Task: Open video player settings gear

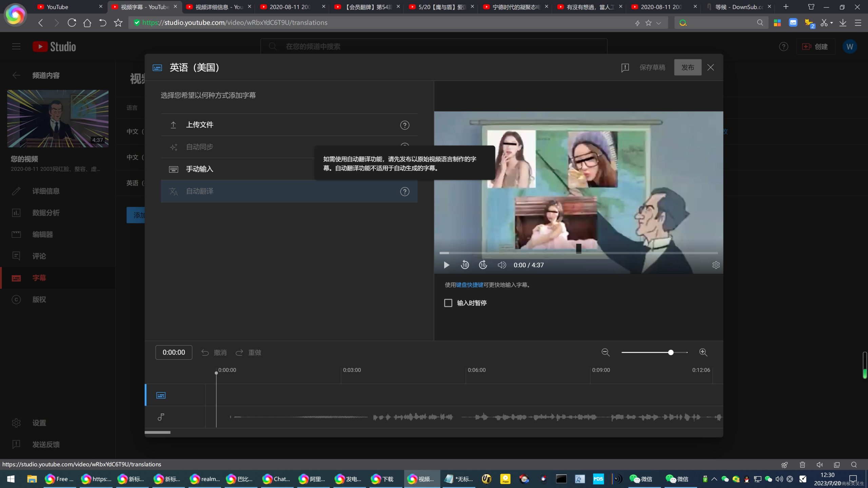Action: 716,265
